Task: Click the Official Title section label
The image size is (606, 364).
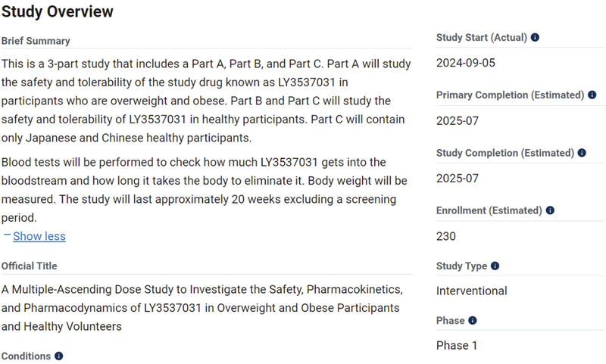Action: tap(29, 266)
